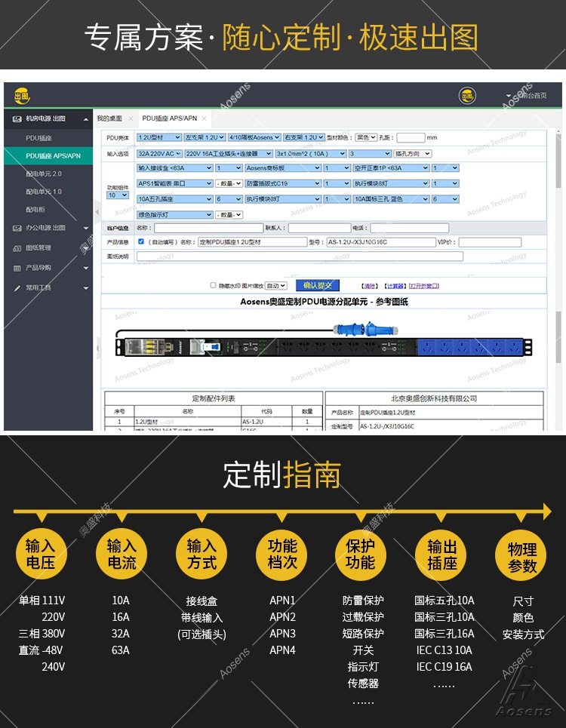The width and height of the screenshot is (566, 728).
Task: Click the 联系人 input field
Action: pos(319,228)
